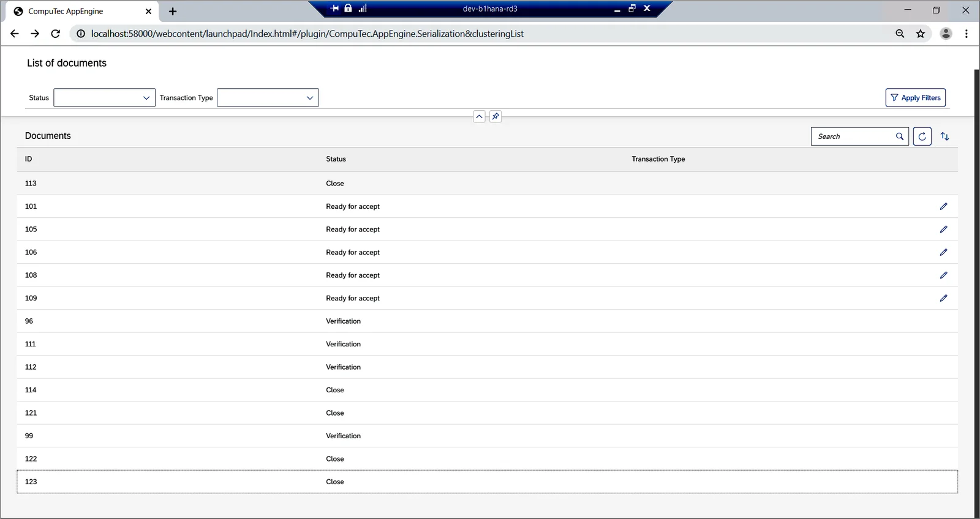The height and width of the screenshot is (519, 980).
Task: View site information icon in address bar
Action: tap(80, 34)
